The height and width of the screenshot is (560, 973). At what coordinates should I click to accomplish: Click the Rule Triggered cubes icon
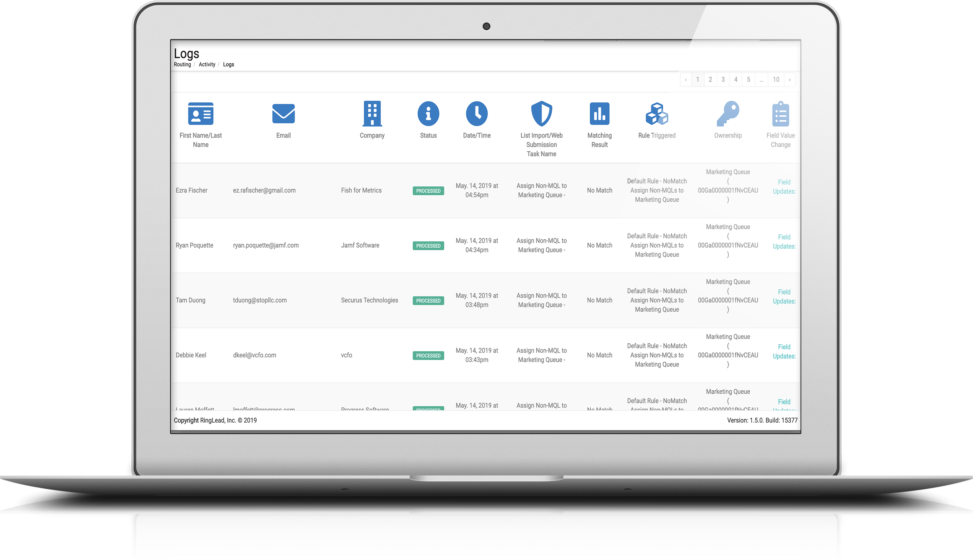point(657,113)
